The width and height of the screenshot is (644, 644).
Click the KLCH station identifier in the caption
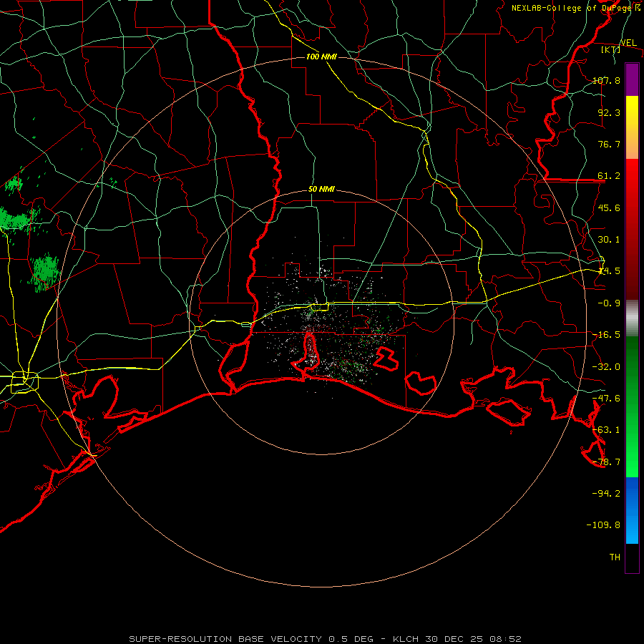coord(406,639)
